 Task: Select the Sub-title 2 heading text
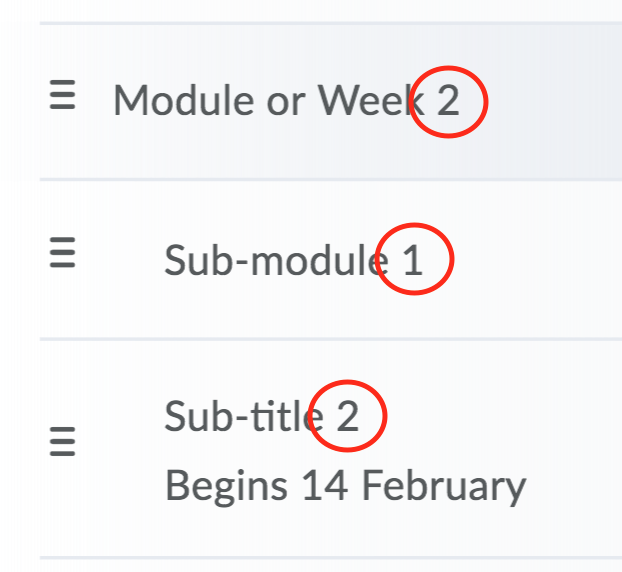coord(261,416)
